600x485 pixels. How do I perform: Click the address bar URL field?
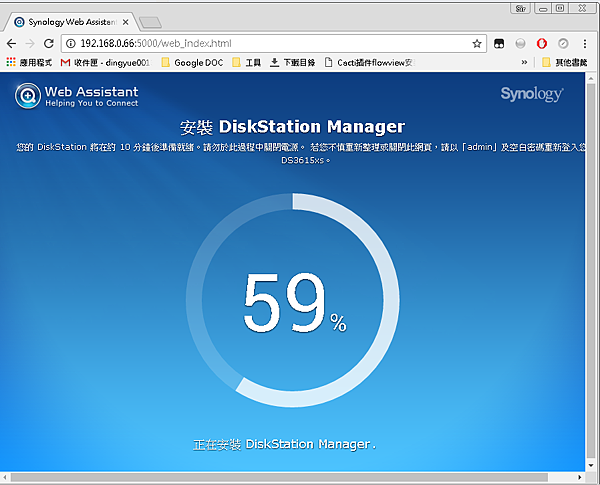coord(273,44)
